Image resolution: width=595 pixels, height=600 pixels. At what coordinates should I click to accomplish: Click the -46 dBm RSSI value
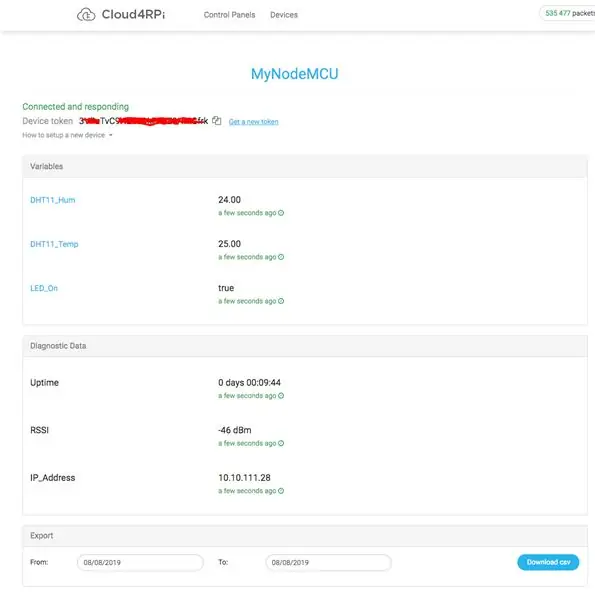pyautogui.click(x=235, y=430)
